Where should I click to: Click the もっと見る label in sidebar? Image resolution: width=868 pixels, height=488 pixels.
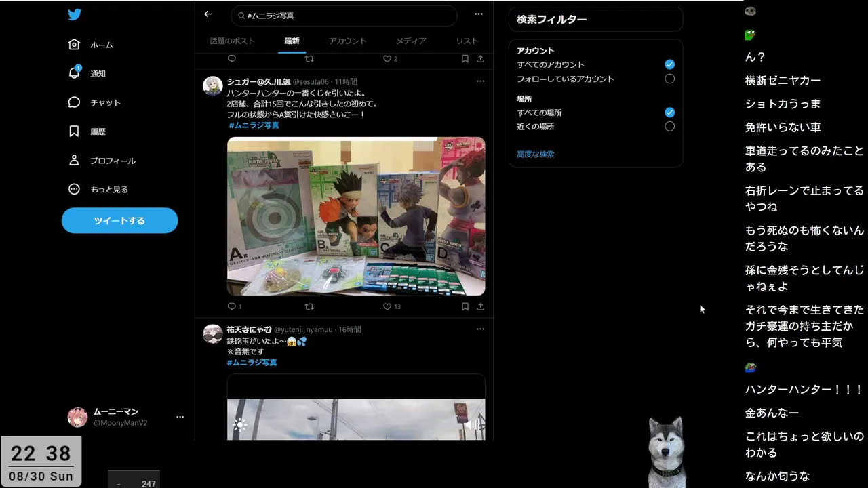tap(109, 189)
